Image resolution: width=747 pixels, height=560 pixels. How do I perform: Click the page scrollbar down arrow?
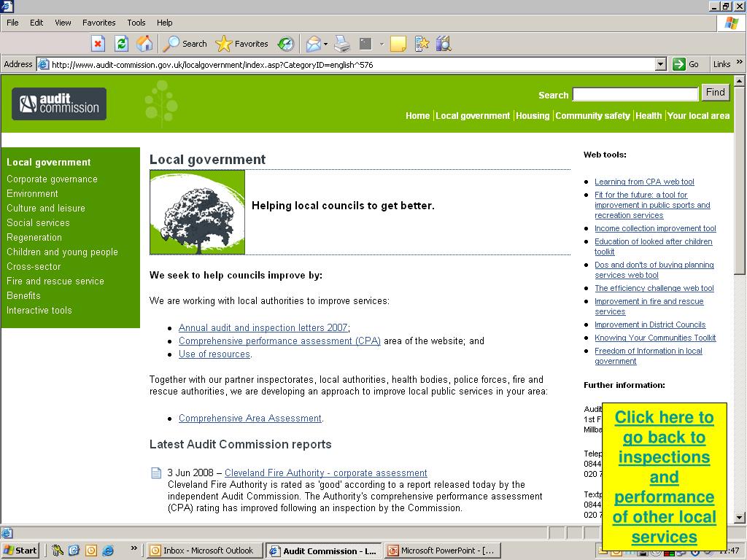(740, 518)
